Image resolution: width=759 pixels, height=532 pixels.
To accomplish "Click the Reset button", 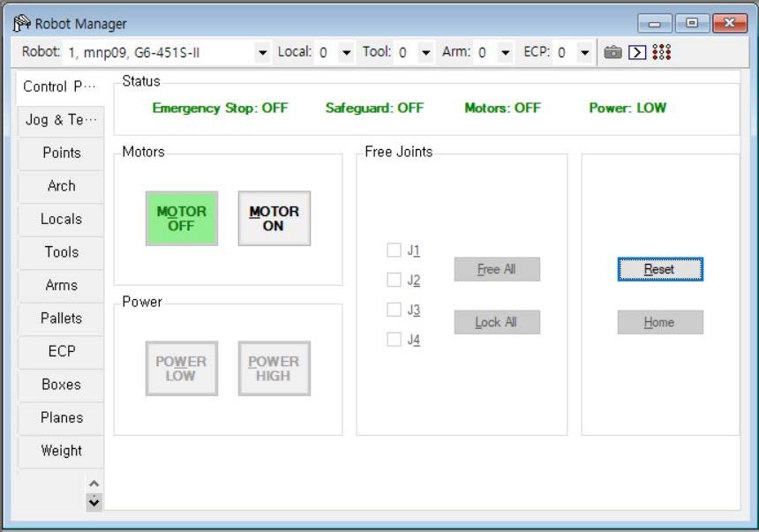I will click(x=660, y=269).
